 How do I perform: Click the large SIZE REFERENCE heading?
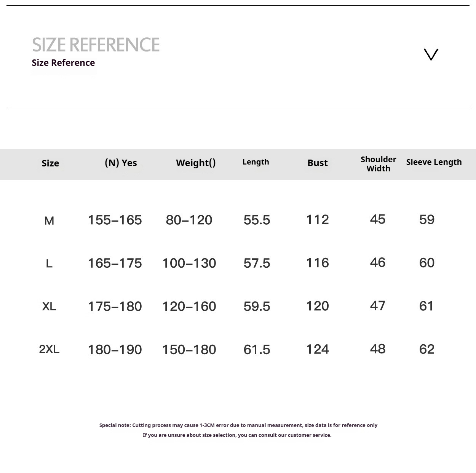96,45
